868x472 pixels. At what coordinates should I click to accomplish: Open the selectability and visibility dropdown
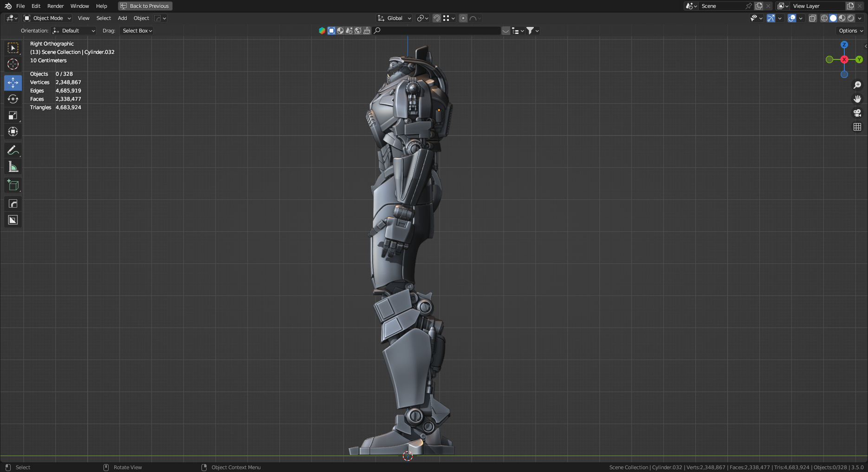pyautogui.click(x=756, y=18)
